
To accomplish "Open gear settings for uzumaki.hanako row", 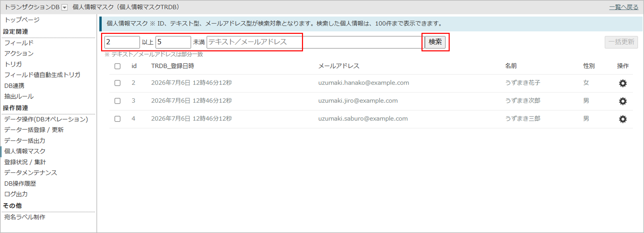I will tap(623, 83).
